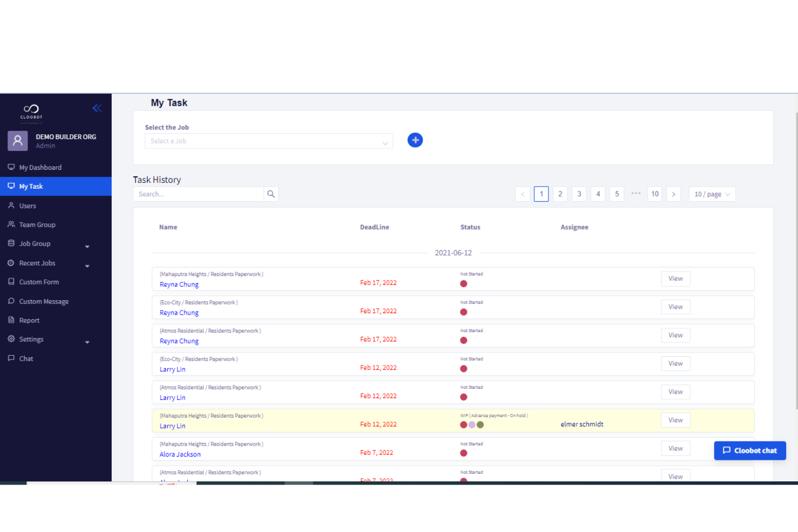The width and height of the screenshot is (798, 532).
Task: Expand Recent Jobs submenu arrow
Action: pyautogui.click(x=87, y=266)
